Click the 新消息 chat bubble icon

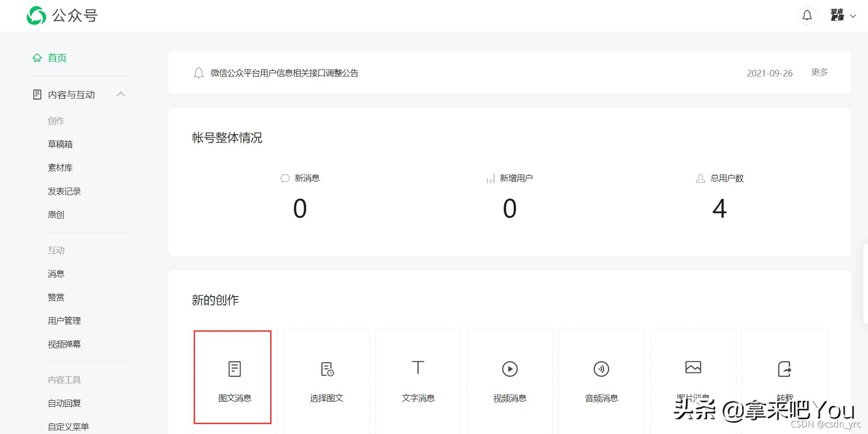click(284, 178)
